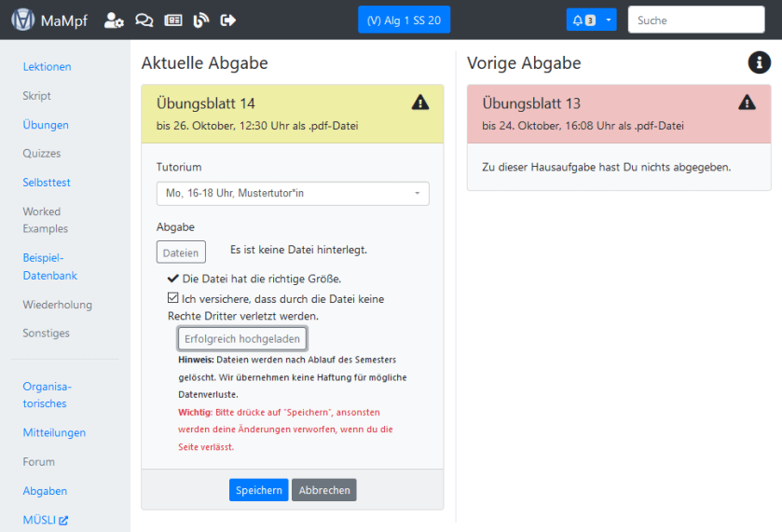Open user profile settings icon
The width and height of the screenshot is (782, 532).
tap(114, 20)
